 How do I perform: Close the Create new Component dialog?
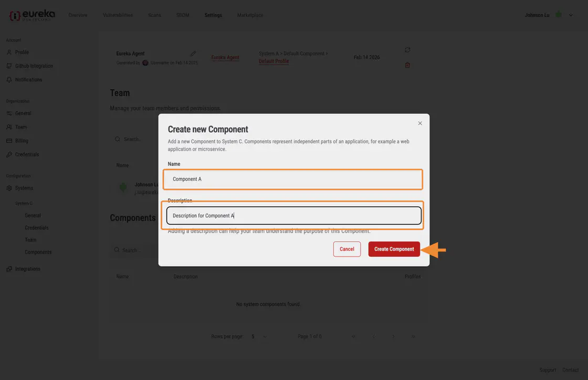click(419, 123)
